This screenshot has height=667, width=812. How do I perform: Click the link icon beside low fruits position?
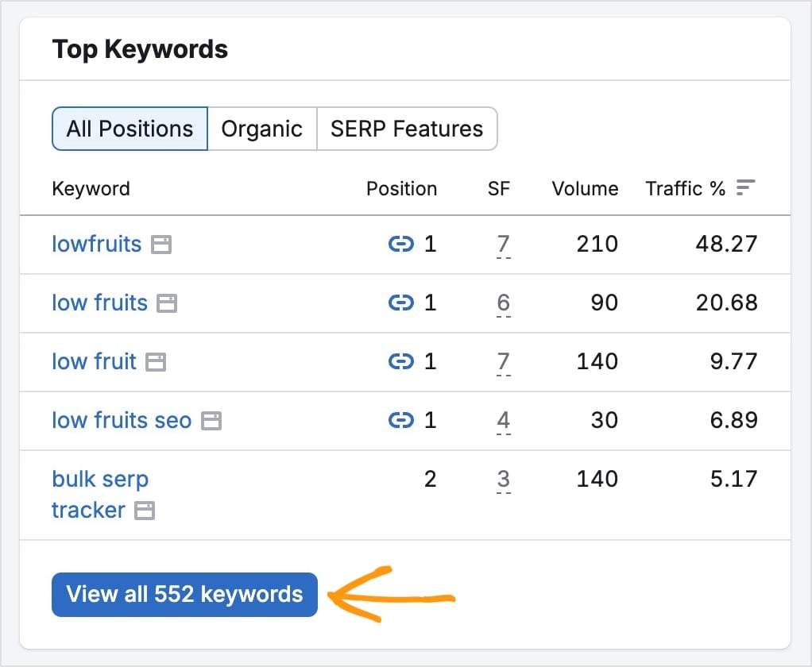(x=401, y=303)
